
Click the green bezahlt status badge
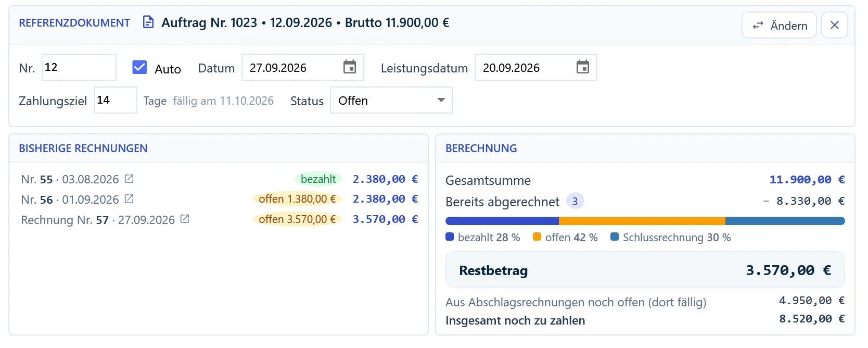coord(318,179)
